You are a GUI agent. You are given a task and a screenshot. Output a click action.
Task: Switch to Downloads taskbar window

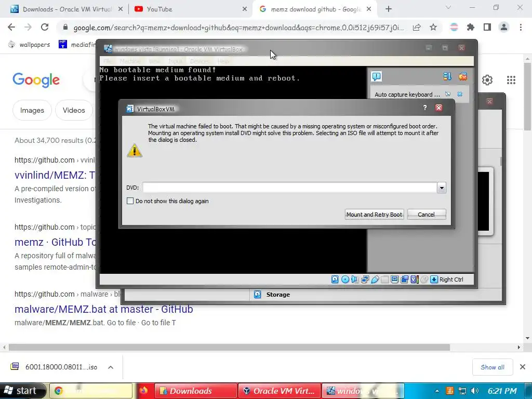tap(196, 391)
